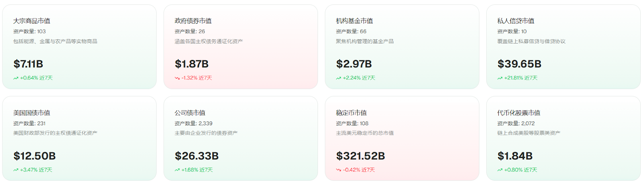
Task: Click the $12.50B US Treasury value
Action: [x=35, y=156]
